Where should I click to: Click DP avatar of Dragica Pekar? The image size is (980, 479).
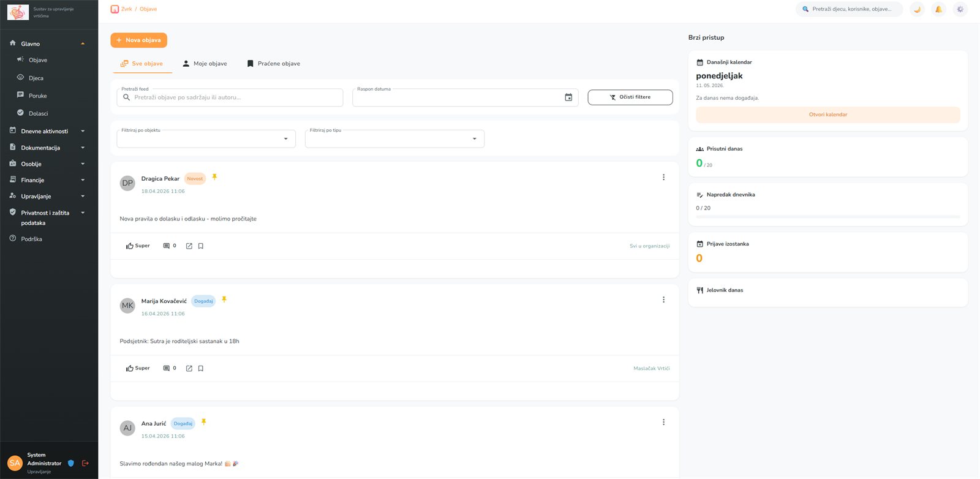[127, 183]
